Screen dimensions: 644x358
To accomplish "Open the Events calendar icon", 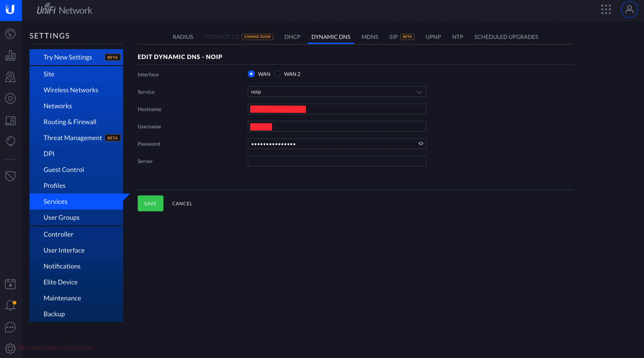I will click(10, 284).
